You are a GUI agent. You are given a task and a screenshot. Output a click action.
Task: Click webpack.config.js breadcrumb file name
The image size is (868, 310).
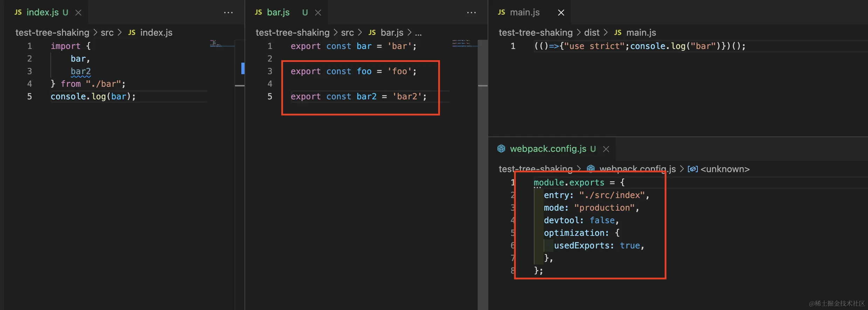pyautogui.click(x=638, y=169)
